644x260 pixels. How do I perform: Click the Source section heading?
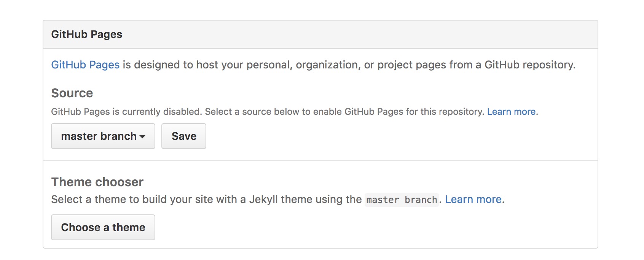(72, 93)
